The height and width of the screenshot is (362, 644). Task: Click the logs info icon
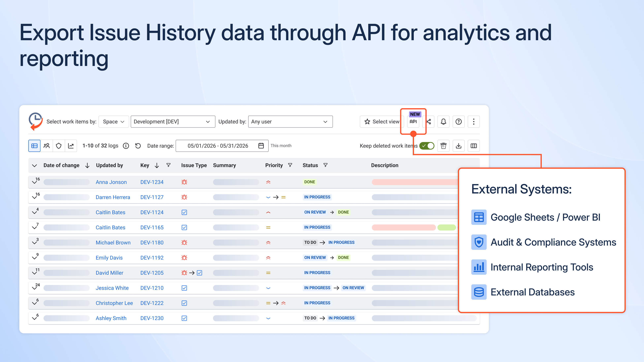[126, 146]
